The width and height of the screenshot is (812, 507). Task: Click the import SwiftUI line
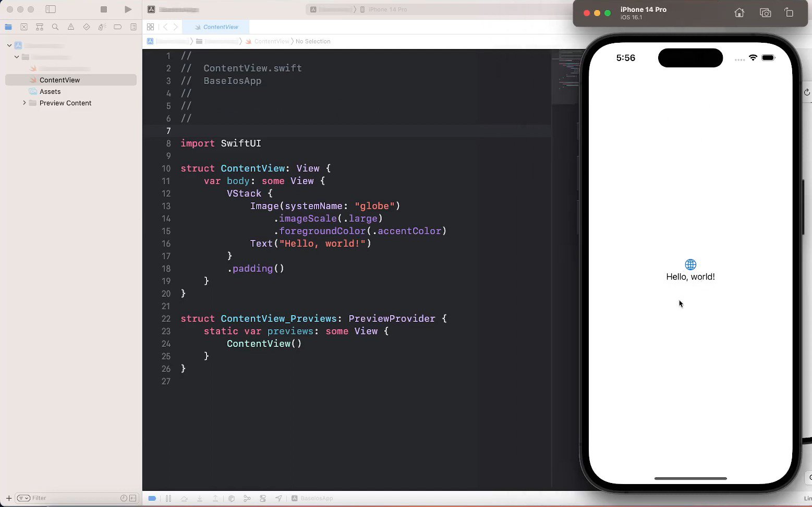coord(221,143)
